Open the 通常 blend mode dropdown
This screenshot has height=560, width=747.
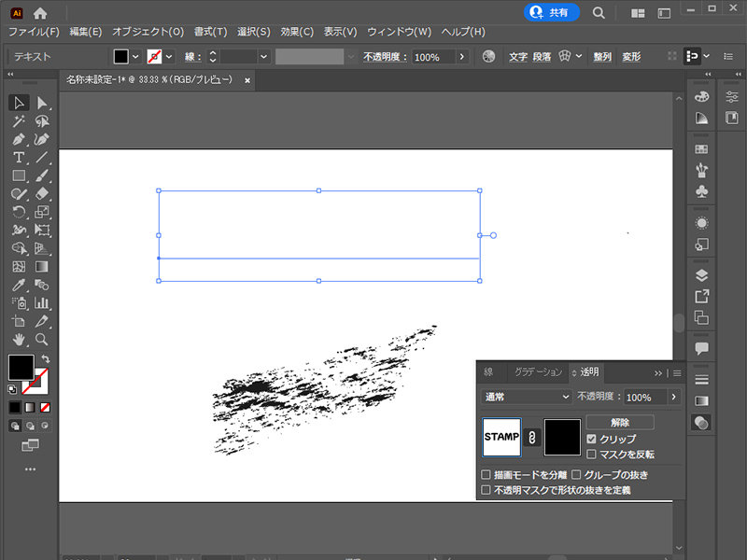click(523, 397)
